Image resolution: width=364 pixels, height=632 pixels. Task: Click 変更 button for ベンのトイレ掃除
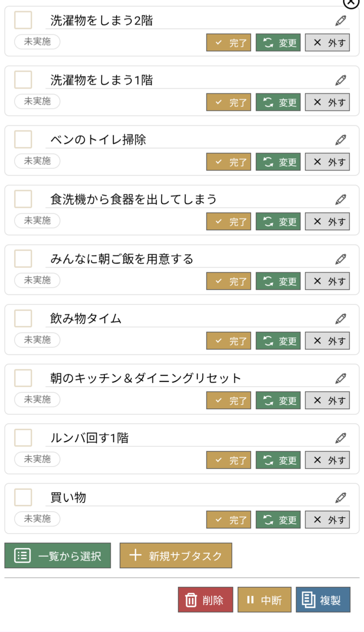tap(278, 162)
